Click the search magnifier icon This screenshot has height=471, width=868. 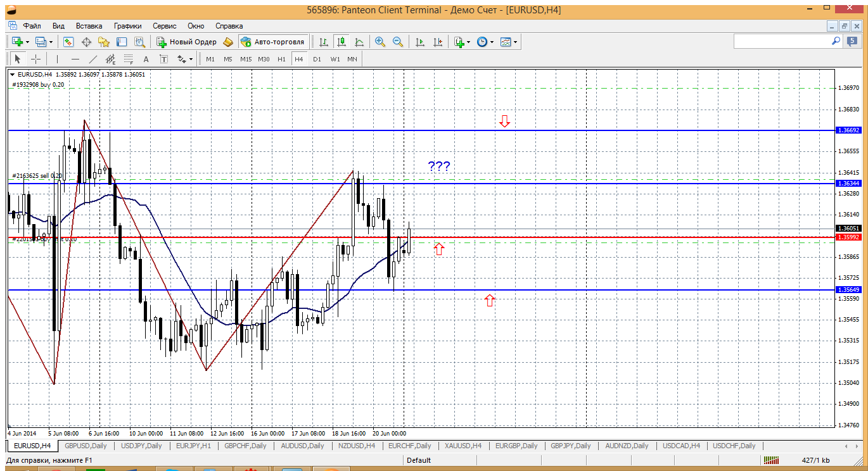(x=836, y=41)
